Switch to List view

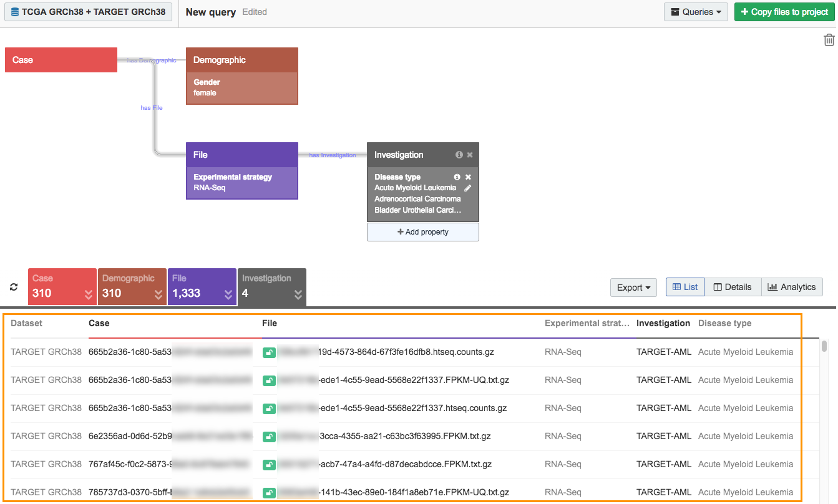coord(685,287)
